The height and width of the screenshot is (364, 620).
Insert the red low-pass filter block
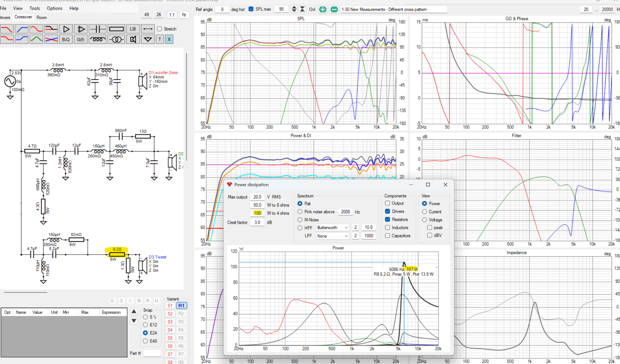(7, 29)
